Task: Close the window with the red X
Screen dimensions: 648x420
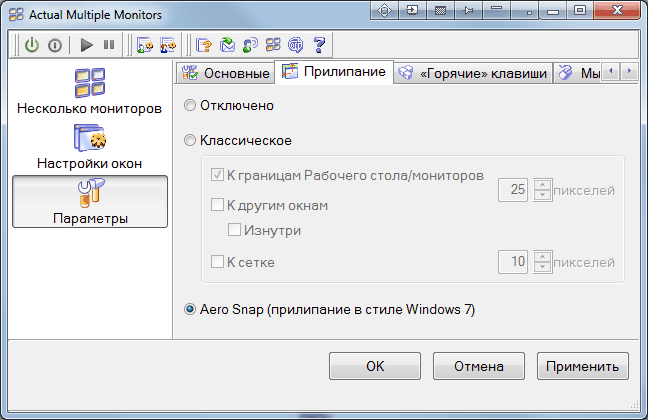Action: tap(617, 10)
